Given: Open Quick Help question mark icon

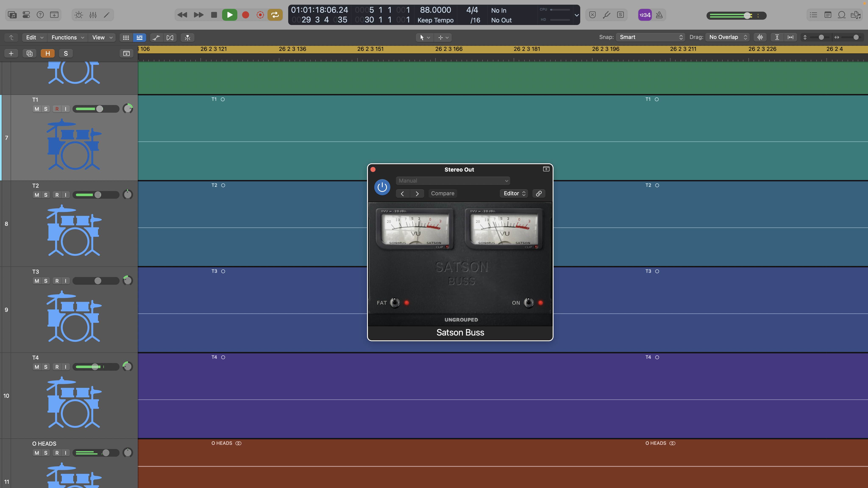Looking at the screenshot, I should tap(40, 15).
